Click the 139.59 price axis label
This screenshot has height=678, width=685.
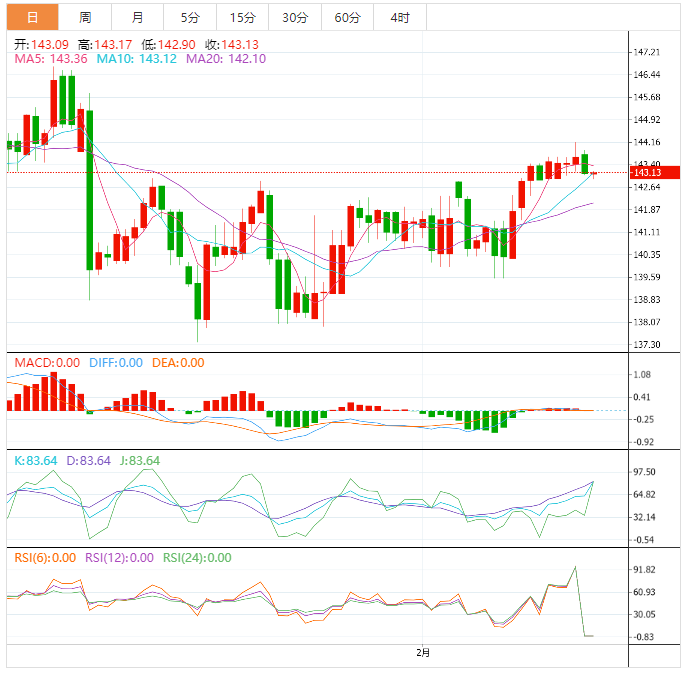(x=647, y=277)
